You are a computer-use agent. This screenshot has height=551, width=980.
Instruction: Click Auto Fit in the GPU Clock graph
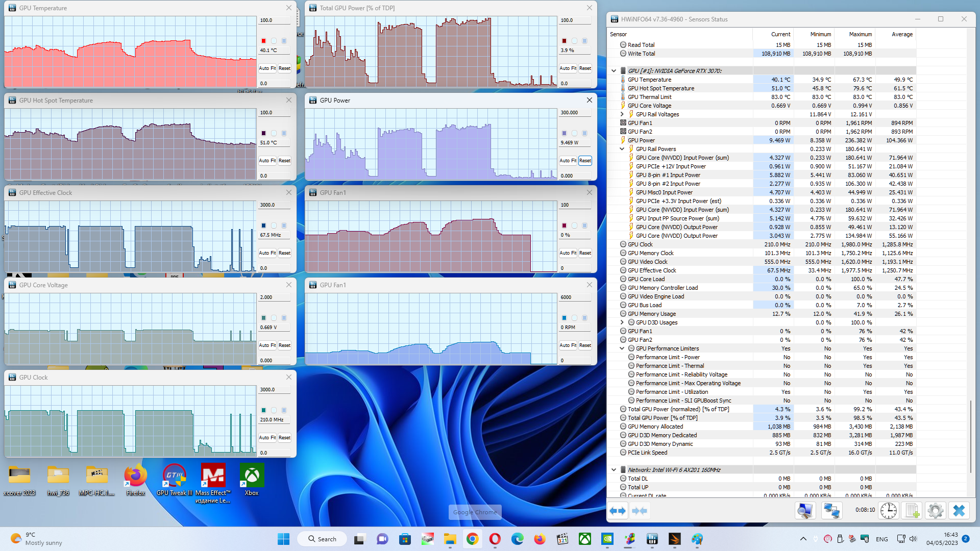click(267, 438)
